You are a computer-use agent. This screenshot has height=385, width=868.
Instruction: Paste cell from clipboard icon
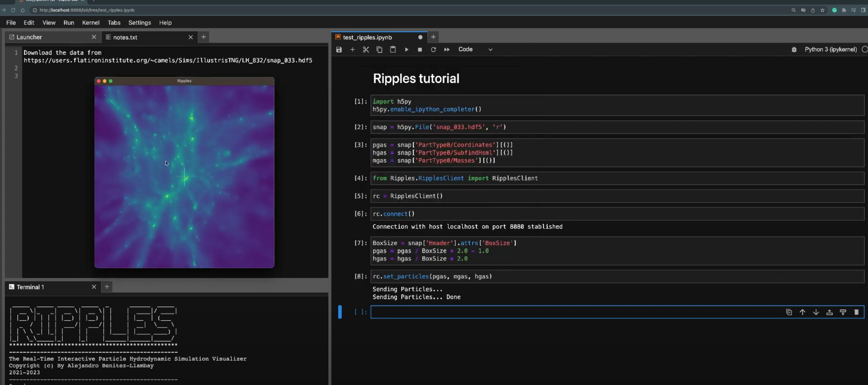click(393, 50)
